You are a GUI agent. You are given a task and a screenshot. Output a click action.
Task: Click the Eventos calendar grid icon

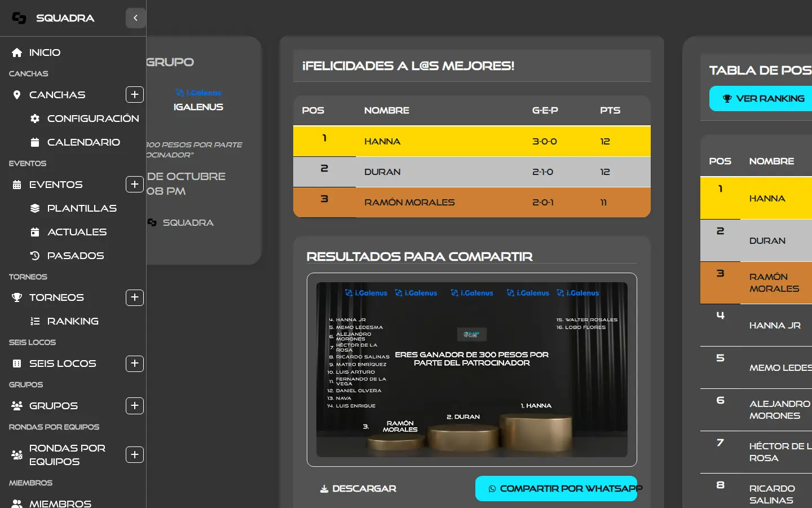click(17, 185)
